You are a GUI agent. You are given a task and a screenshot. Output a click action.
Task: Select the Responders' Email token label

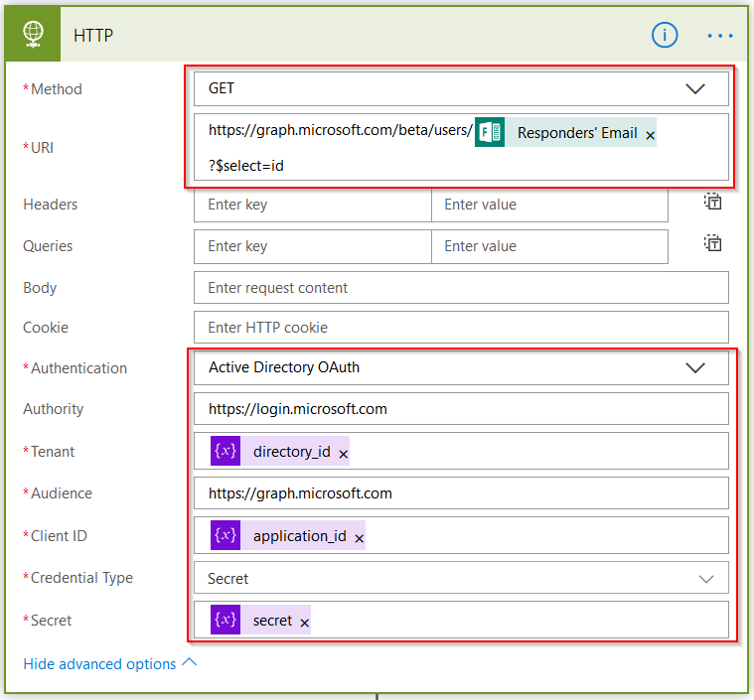click(x=577, y=133)
